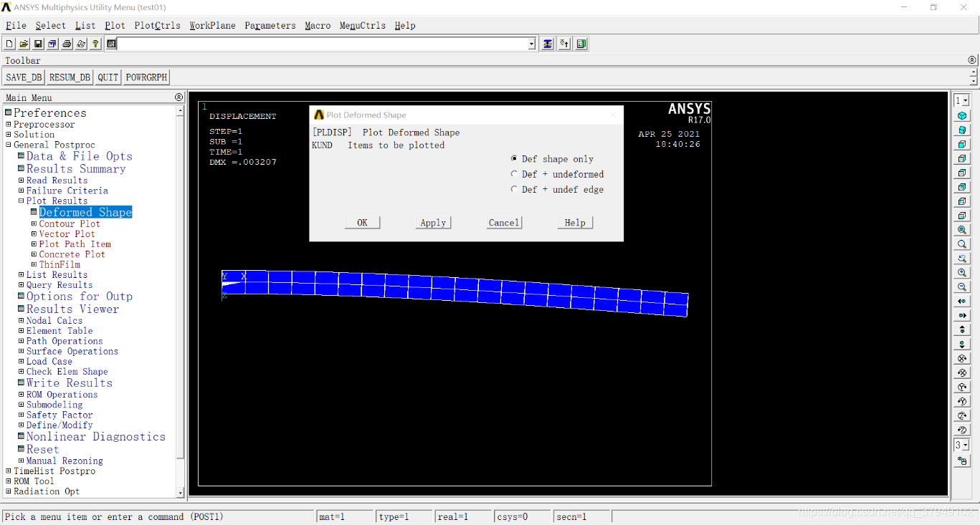Screen dimensions: 980x525
Task: Click the Fit View magnifier icon
Action: tap(962, 230)
